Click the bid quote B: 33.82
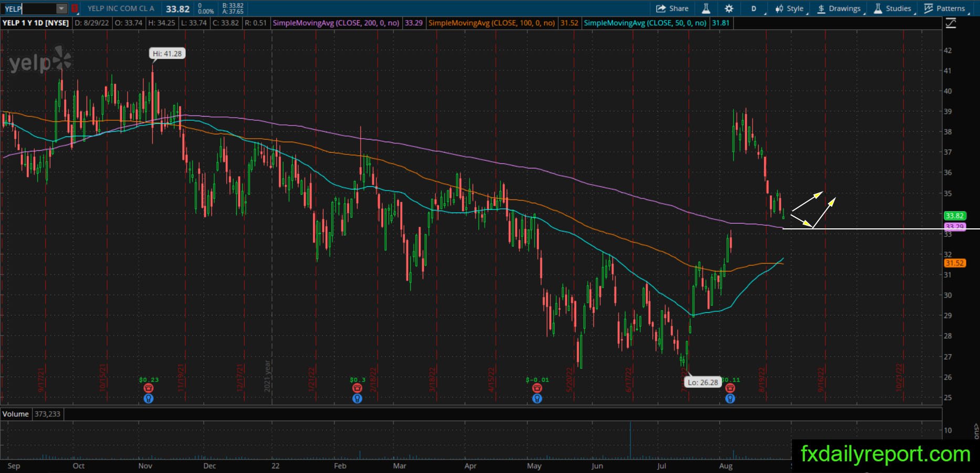Viewport: 980px width, 473px height. click(x=233, y=6)
